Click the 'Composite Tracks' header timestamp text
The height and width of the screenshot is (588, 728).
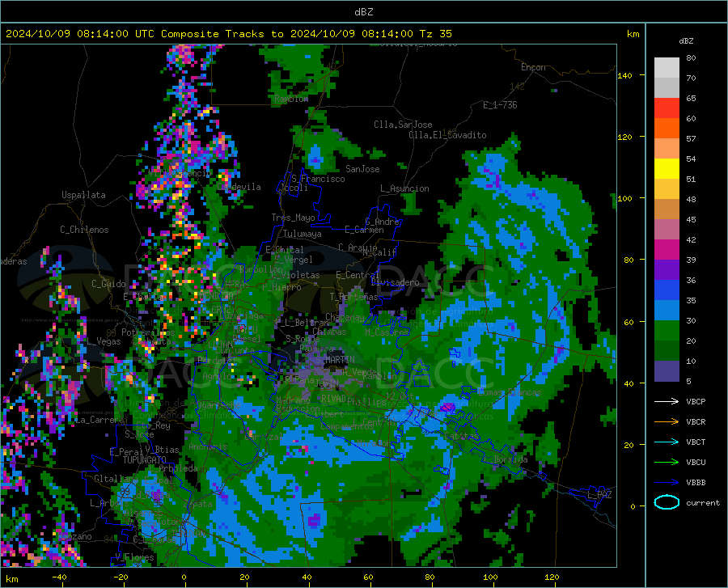[228, 34]
